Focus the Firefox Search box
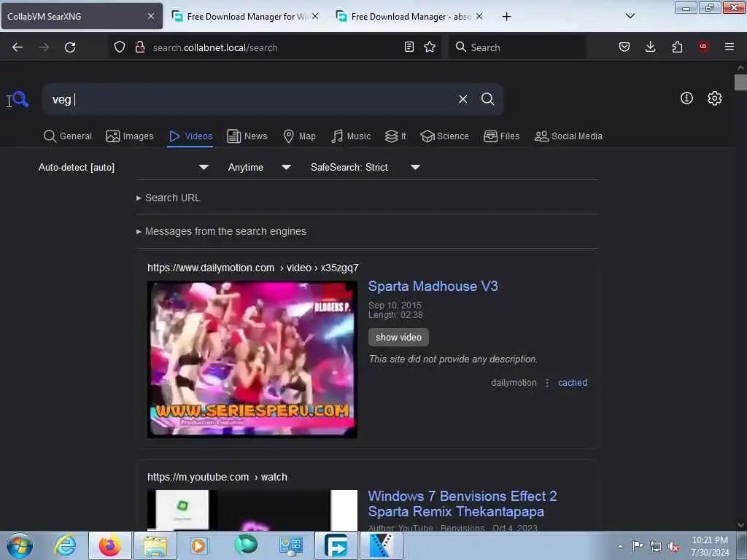 pos(517,47)
